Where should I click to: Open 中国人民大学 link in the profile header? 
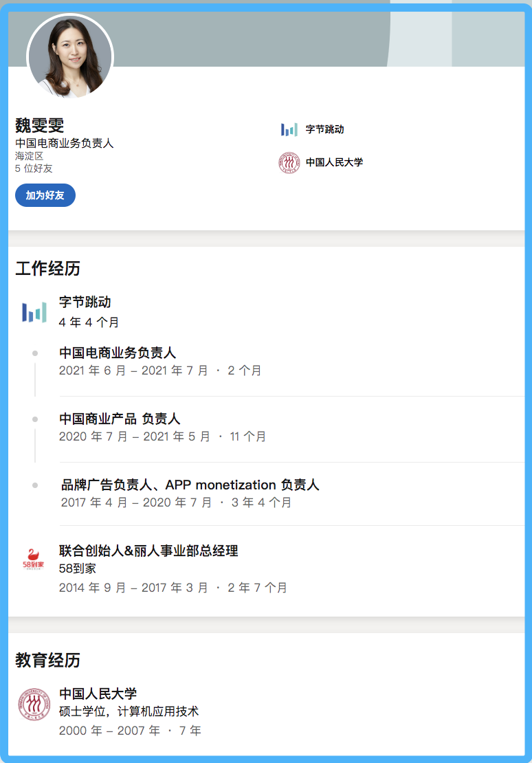(334, 163)
